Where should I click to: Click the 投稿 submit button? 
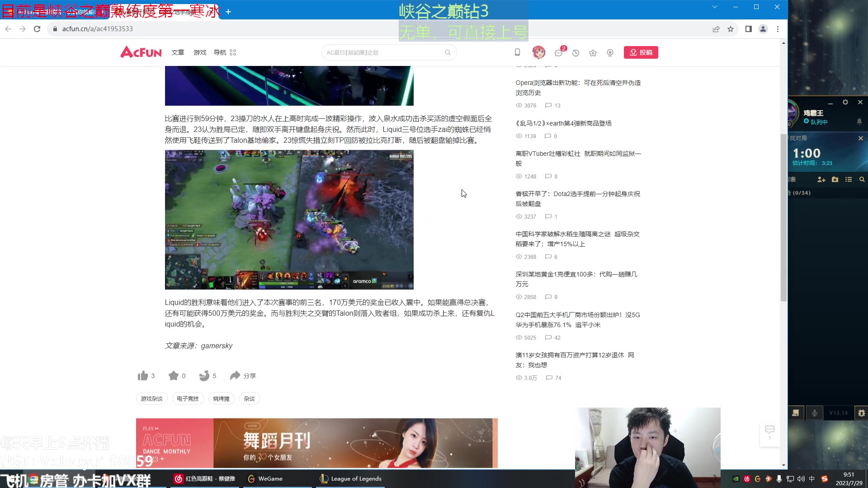[641, 52]
